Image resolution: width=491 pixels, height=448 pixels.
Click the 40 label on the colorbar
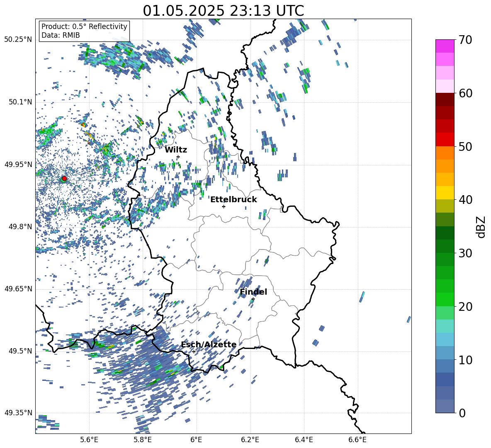click(465, 200)
